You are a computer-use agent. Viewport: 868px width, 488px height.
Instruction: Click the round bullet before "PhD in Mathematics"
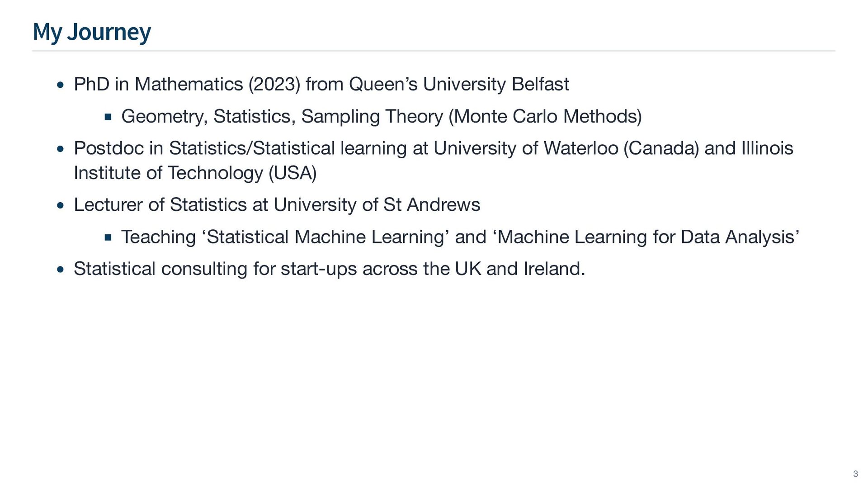pyautogui.click(x=61, y=85)
